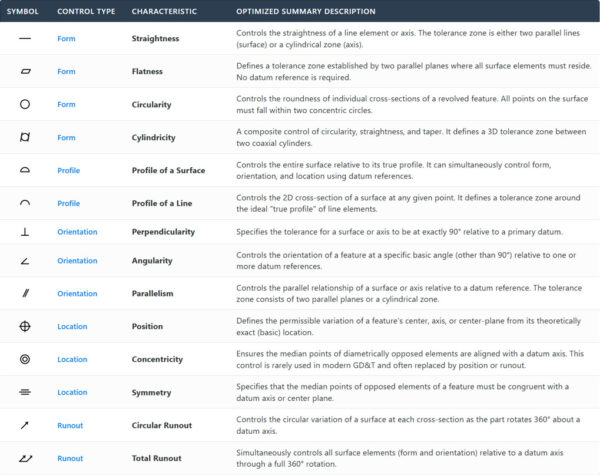Follow the Location link beside Concentricity
Viewport: 600px width, 475px height.
pyautogui.click(x=72, y=359)
